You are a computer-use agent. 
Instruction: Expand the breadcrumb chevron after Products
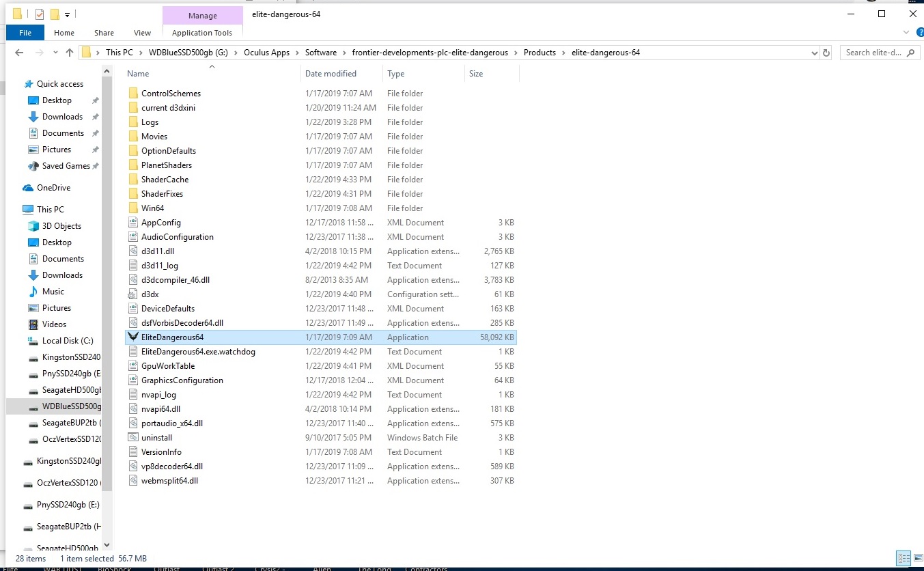click(564, 53)
